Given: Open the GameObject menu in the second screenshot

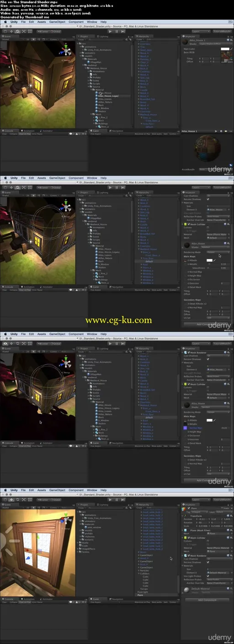Looking at the screenshot, I should point(58,178).
